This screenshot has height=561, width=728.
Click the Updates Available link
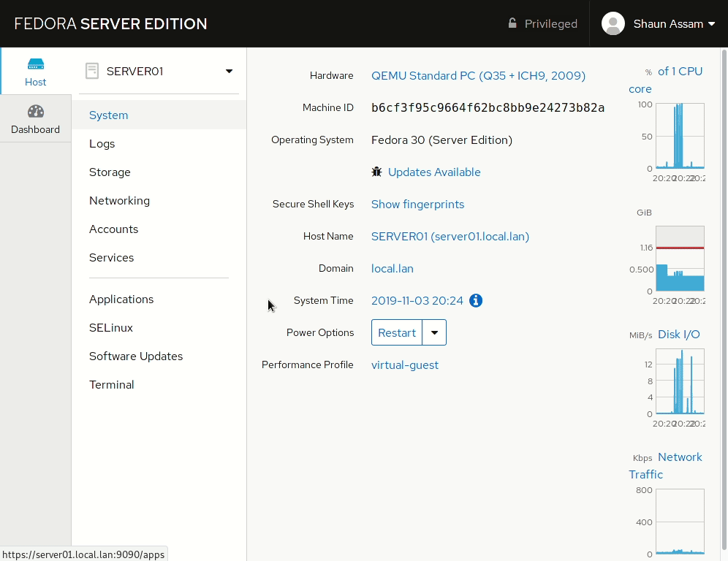(x=434, y=172)
